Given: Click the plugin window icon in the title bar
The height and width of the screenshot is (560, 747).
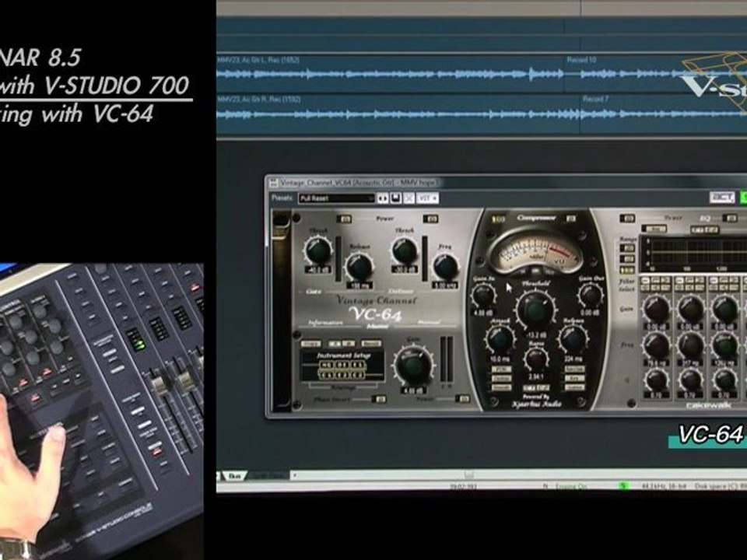Looking at the screenshot, I should coord(273,182).
